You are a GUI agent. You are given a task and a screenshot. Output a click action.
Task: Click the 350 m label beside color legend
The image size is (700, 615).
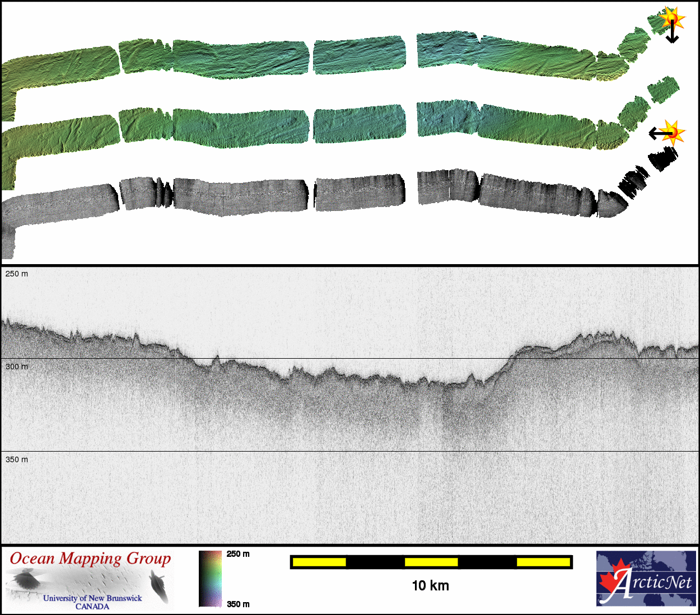pos(238,604)
